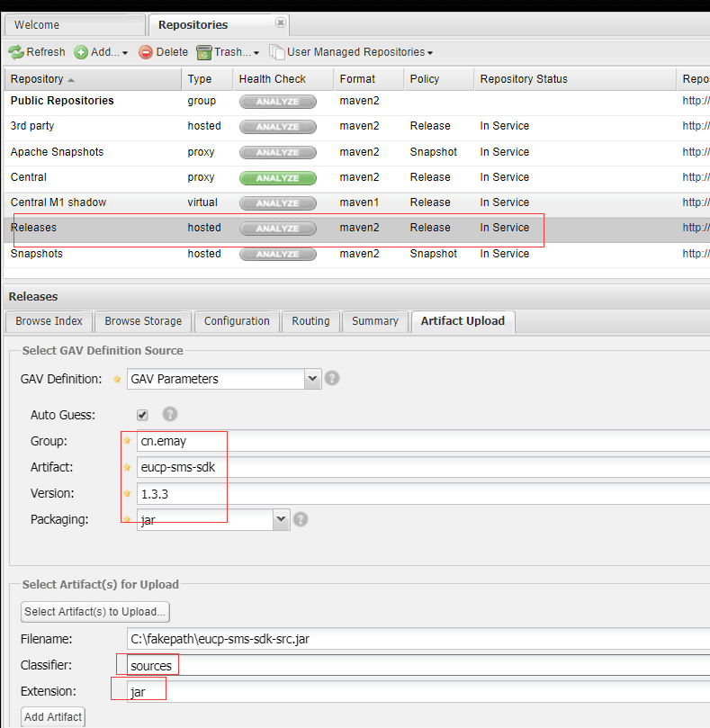
Task: Open the Browse Storage tab
Action: coord(143,321)
